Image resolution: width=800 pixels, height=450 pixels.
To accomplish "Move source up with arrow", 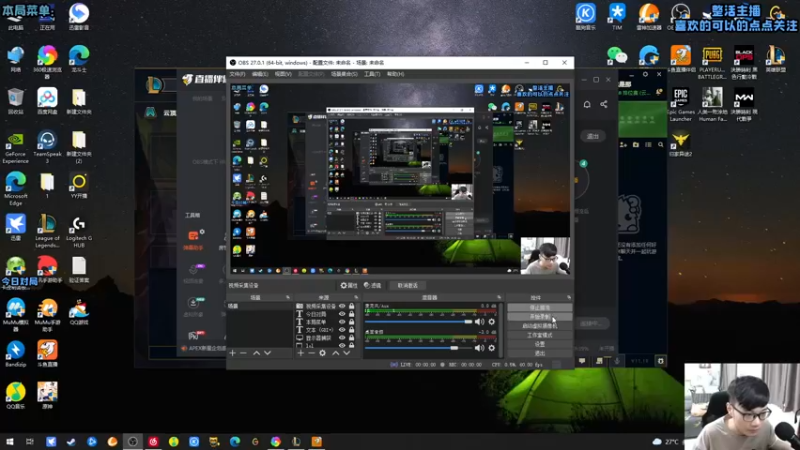I will click(336, 353).
